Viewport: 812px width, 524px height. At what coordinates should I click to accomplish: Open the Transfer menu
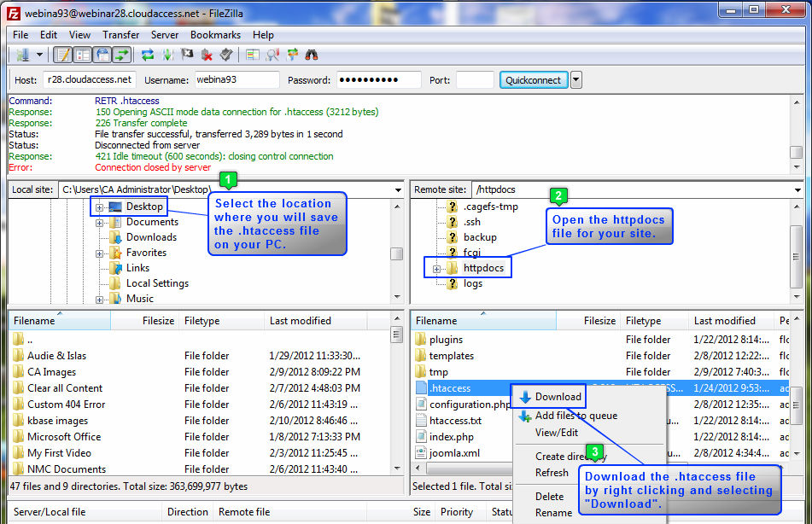pyautogui.click(x=120, y=35)
